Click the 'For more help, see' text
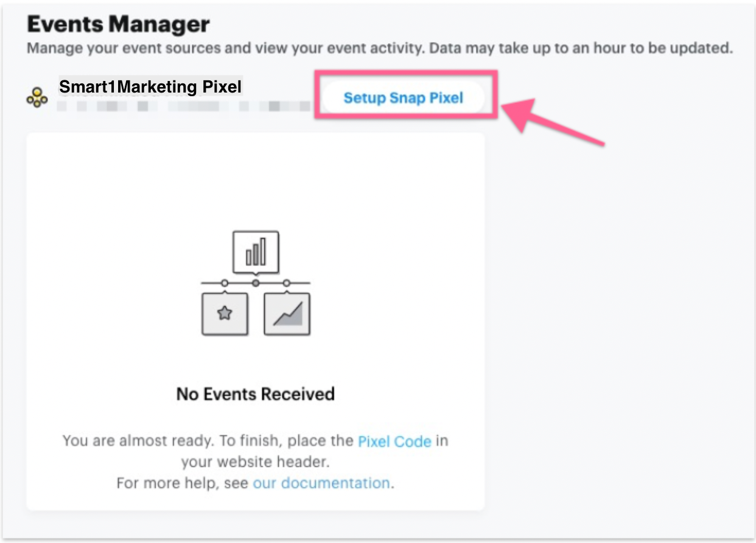 click(x=183, y=483)
